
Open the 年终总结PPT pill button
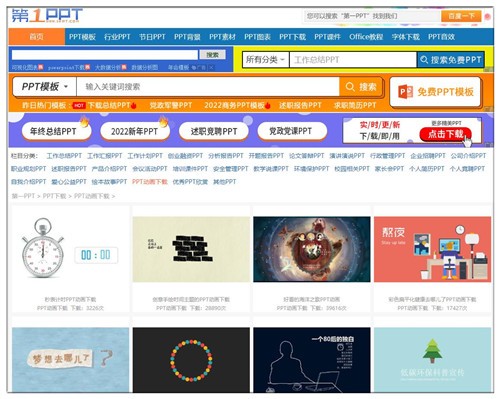click(x=56, y=131)
